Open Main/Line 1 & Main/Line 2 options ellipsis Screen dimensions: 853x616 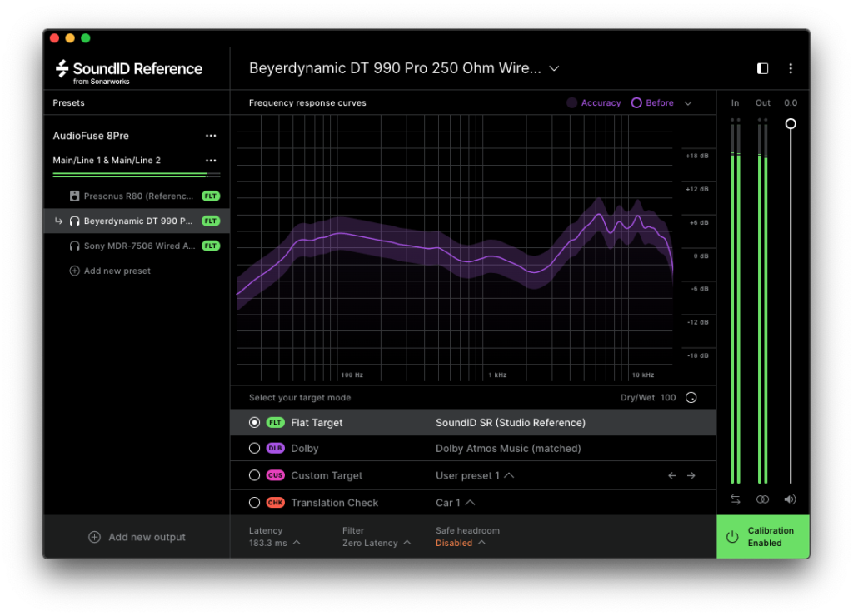coord(211,161)
